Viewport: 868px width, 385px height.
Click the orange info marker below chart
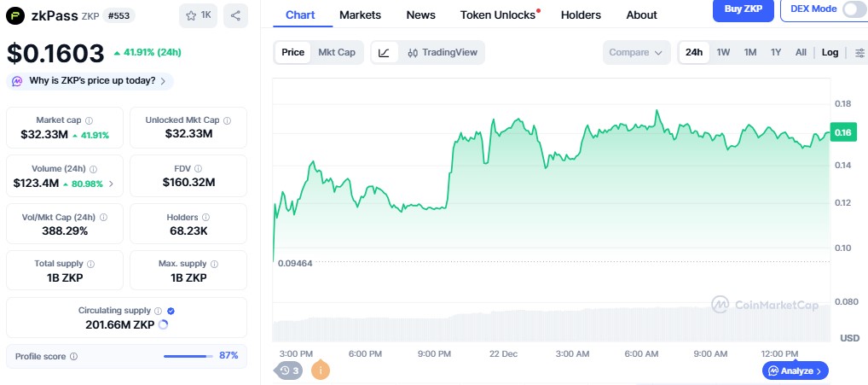click(321, 370)
